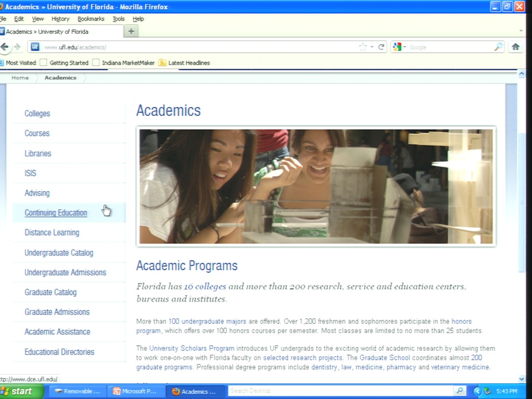The image size is (532, 399).
Task: Click the Academics breadcrumb
Action: [60, 78]
